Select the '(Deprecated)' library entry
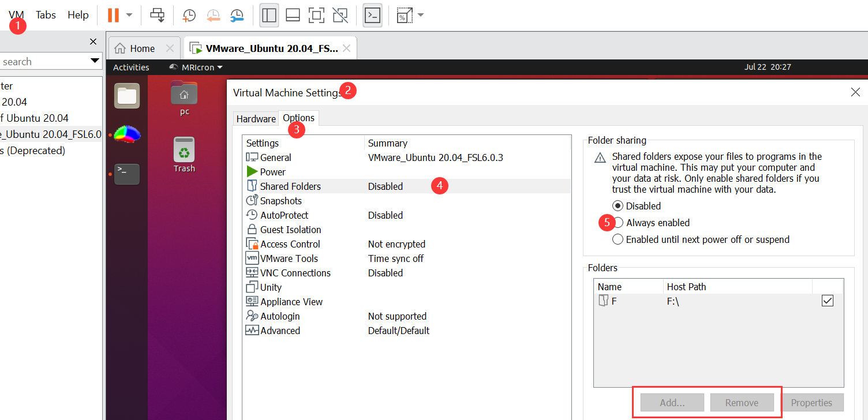This screenshot has width=868, height=420. (33, 151)
